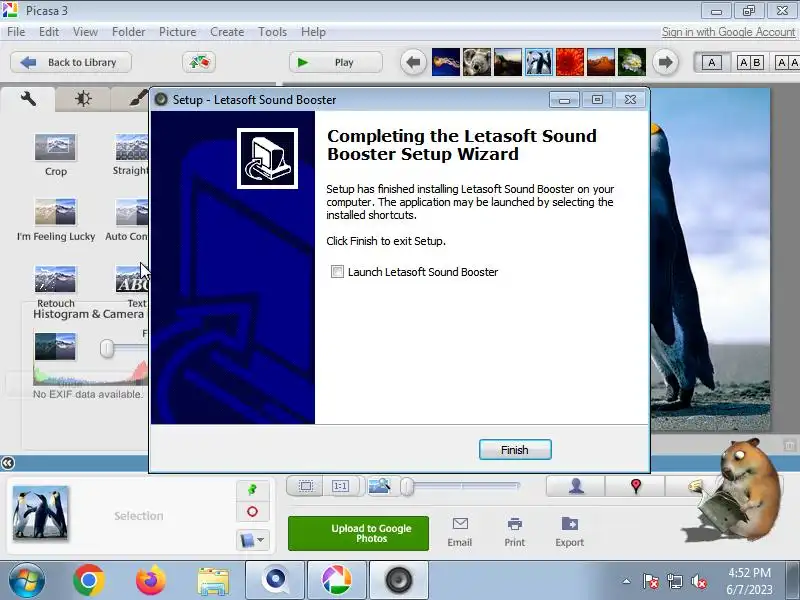
Task: Switch to Sound Booster setup taskbar icon
Action: [399, 580]
